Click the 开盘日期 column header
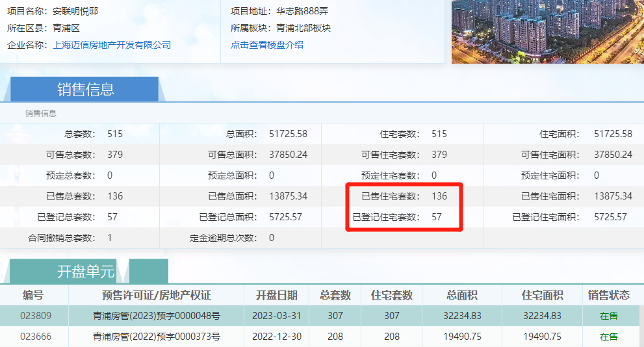Screen dimensions: 644x347 tap(277, 295)
